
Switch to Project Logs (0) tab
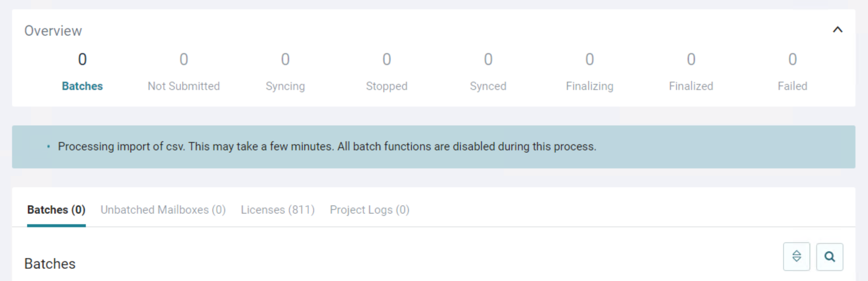tap(369, 210)
